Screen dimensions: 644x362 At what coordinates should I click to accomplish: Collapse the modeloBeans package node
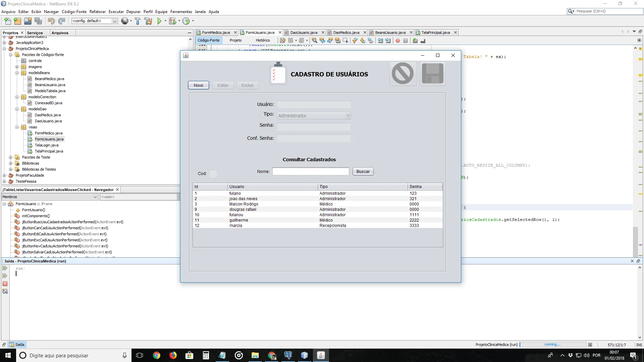click(17, 73)
